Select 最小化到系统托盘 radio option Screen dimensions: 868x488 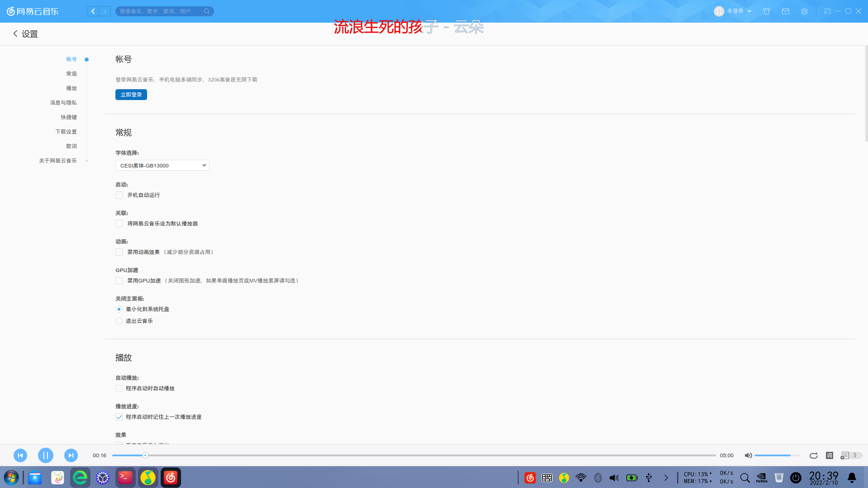pyautogui.click(x=119, y=309)
